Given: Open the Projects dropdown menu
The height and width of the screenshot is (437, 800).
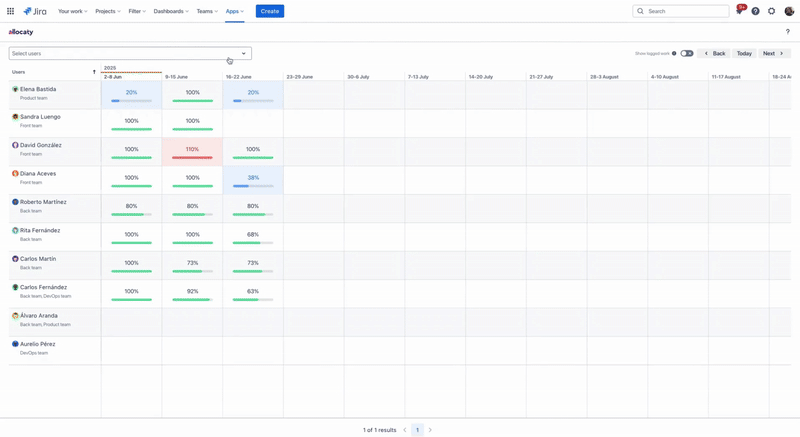Looking at the screenshot, I should [107, 11].
